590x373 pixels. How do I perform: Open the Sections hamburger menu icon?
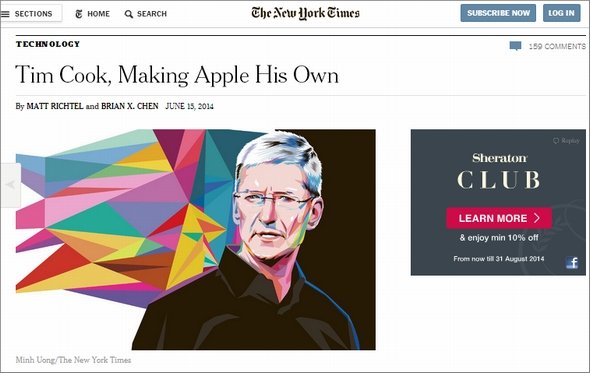5,14
